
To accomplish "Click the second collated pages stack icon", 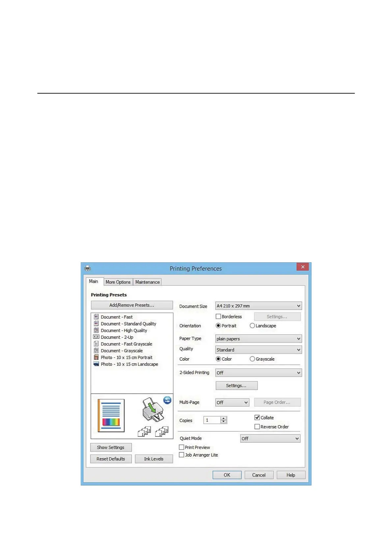I will (x=162, y=432).
